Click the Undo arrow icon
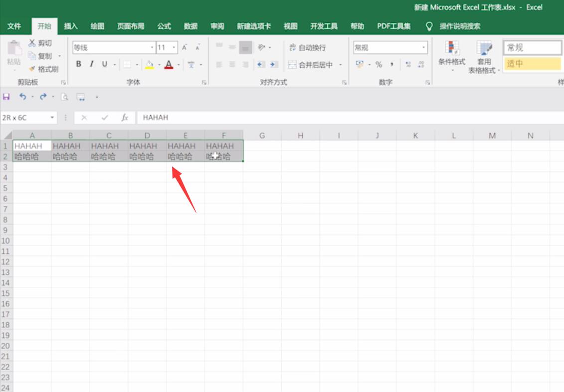 [22, 97]
